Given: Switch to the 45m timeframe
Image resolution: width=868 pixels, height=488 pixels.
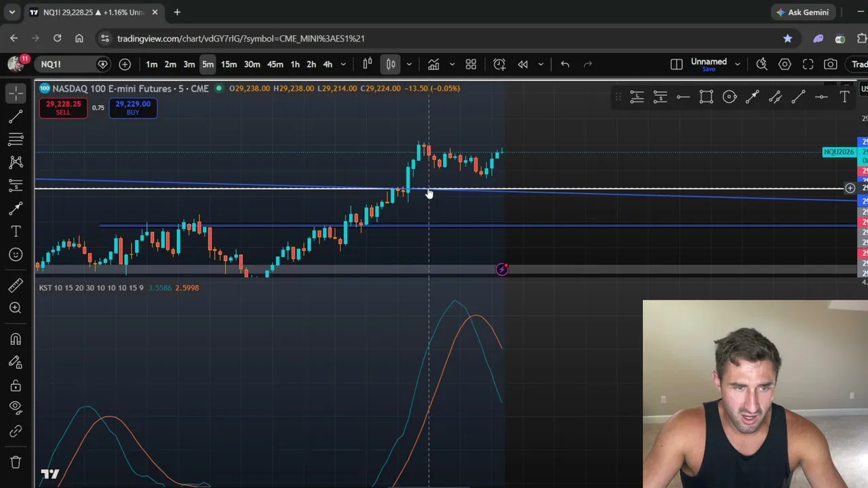Looking at the screenshot, I should [275, 64].
